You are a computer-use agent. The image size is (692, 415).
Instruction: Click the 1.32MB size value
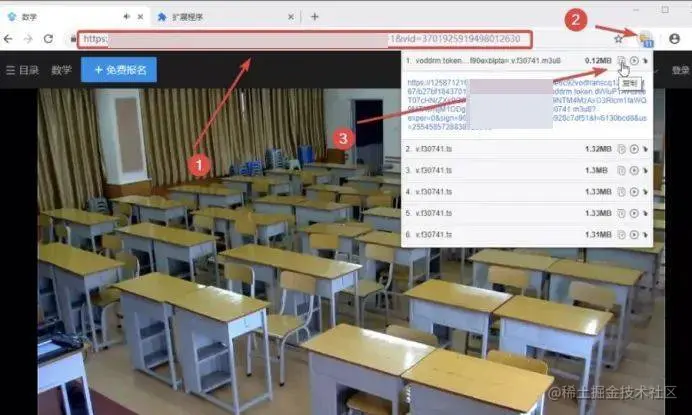[598, 149]
